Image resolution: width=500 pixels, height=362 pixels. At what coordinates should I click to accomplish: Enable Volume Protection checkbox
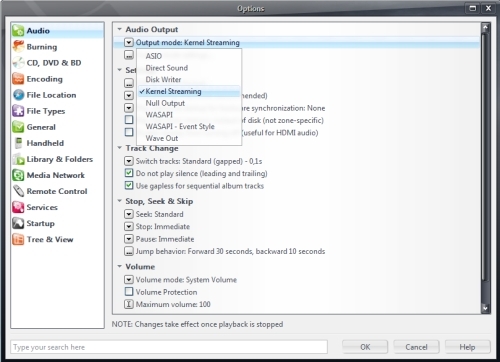pos(129,292)
